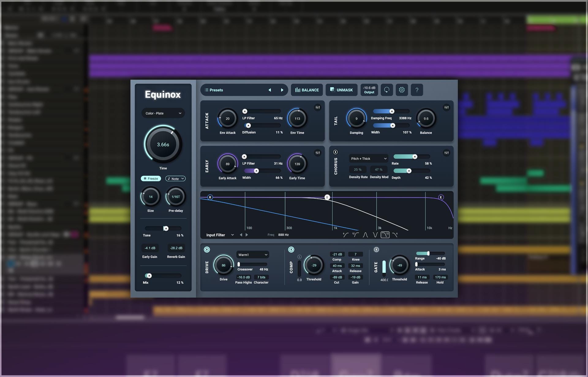Toggle the Chorus section power button
Screen dimensions: 588x377
pyautogui.click(x=335, y=152)
